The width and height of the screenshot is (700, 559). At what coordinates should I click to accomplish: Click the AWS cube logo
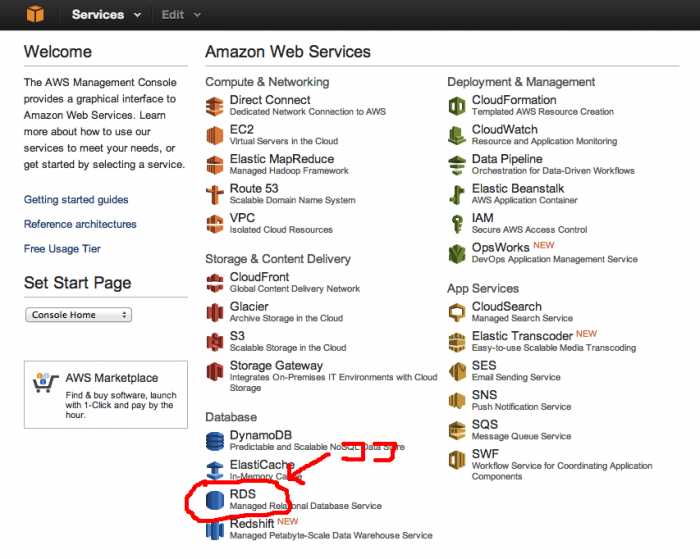pos(35,14)
